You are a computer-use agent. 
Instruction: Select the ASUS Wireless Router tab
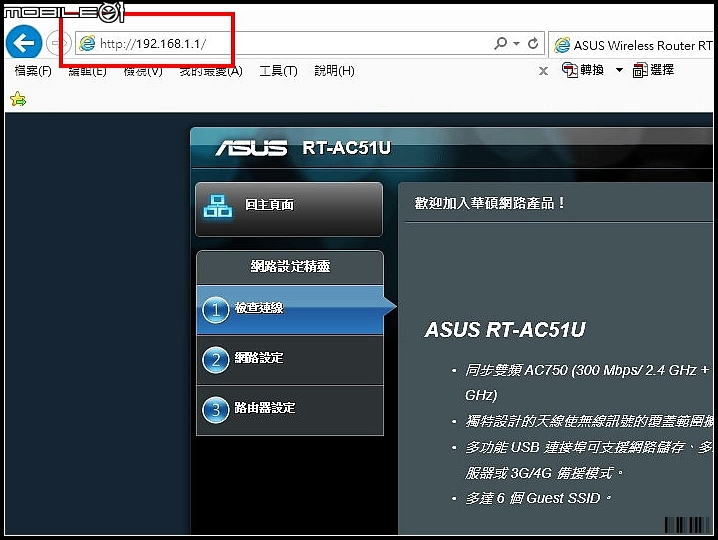(x=632, y=45)
